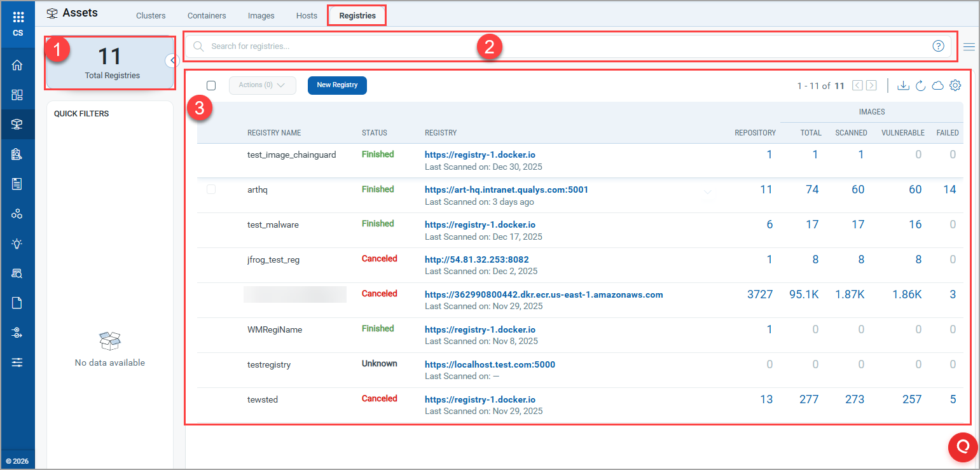Open the app switcher grid icon
Image resolution: width=980 pixels, height=470 pixels.
click(18, 17)
